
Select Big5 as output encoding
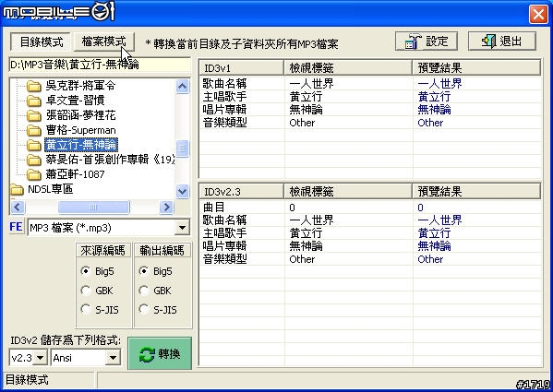143,271
